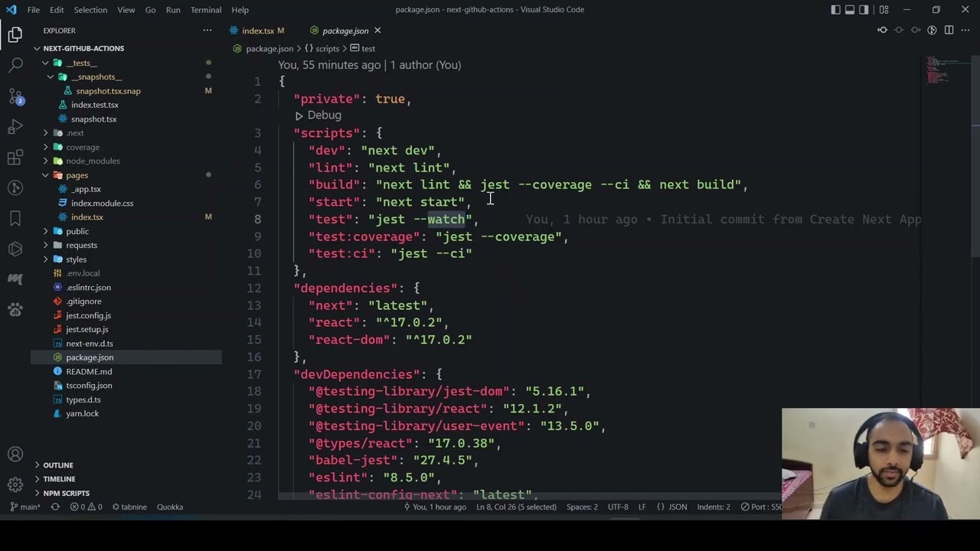Image resolution: width=980 pixels, height=551 pixels.
Task: Toggle secondary side bar layout icon
Action: [864, 9]
